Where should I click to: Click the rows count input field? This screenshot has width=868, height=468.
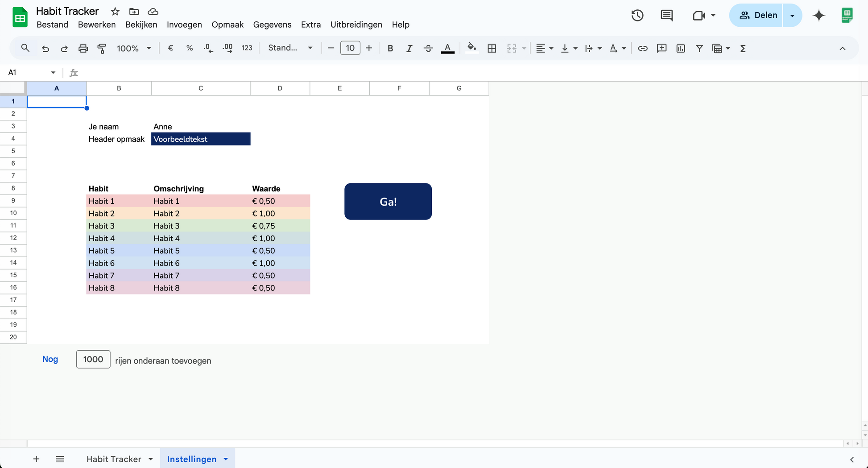click(x=93, y=359)
